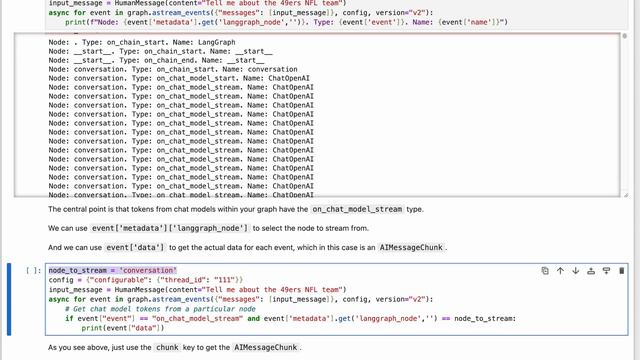
Task: Click 'The central point is that tokens' sentence
Action: 236,209
